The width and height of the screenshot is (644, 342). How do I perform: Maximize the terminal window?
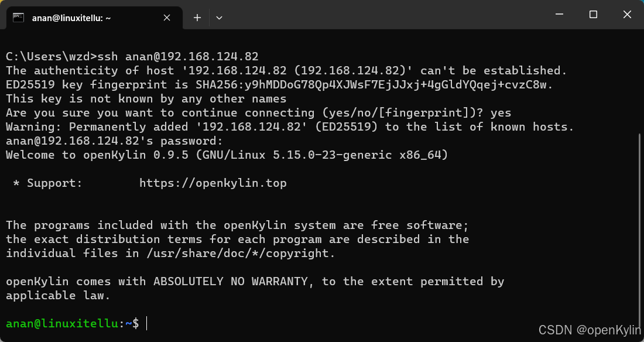tap(593, 14)
